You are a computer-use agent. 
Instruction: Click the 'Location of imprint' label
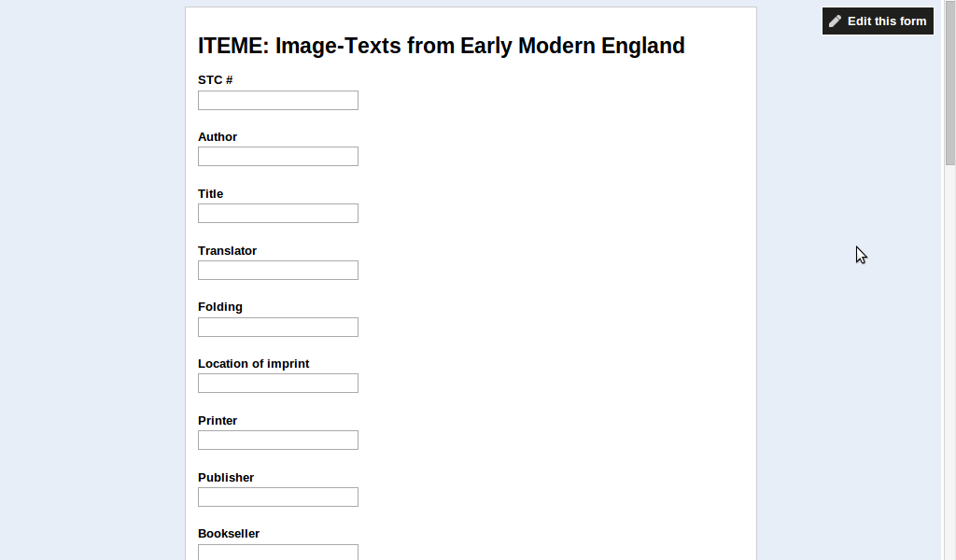point(253,364)
